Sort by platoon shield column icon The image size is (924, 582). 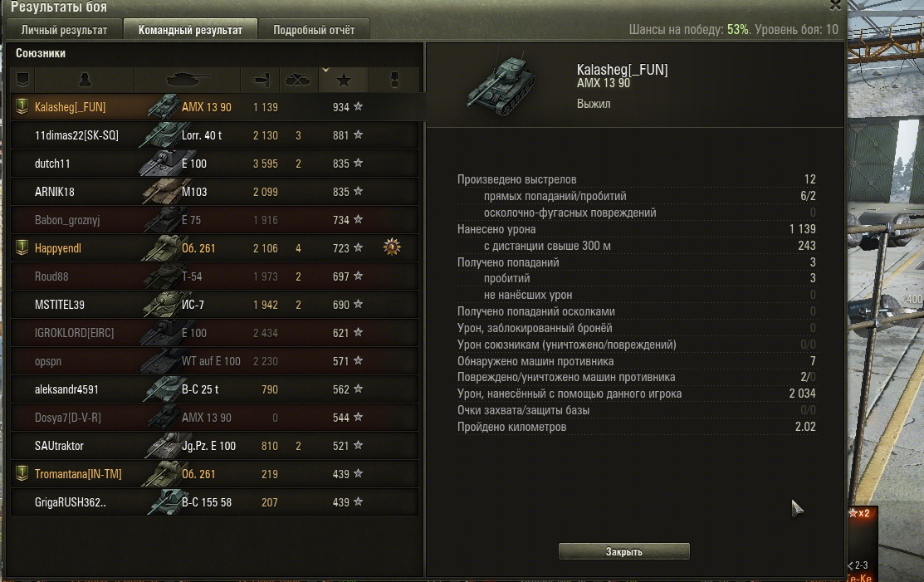pyautogui.click(x=22, y=80)
